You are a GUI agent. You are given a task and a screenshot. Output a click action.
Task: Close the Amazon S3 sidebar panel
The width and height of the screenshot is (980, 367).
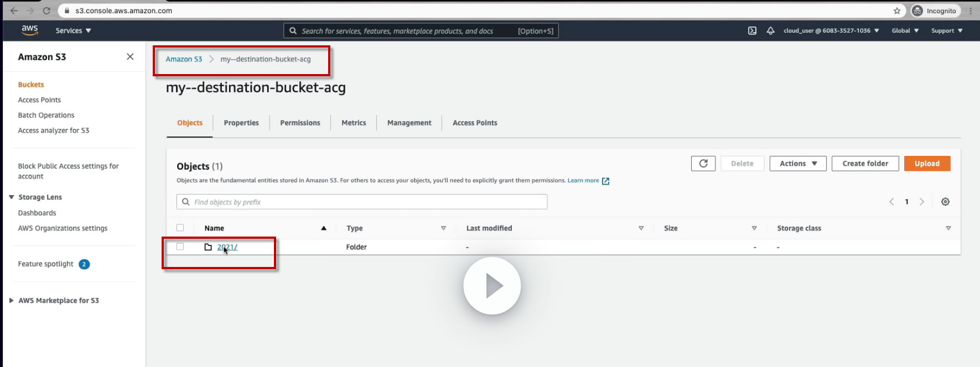click(x=130, y=57)
